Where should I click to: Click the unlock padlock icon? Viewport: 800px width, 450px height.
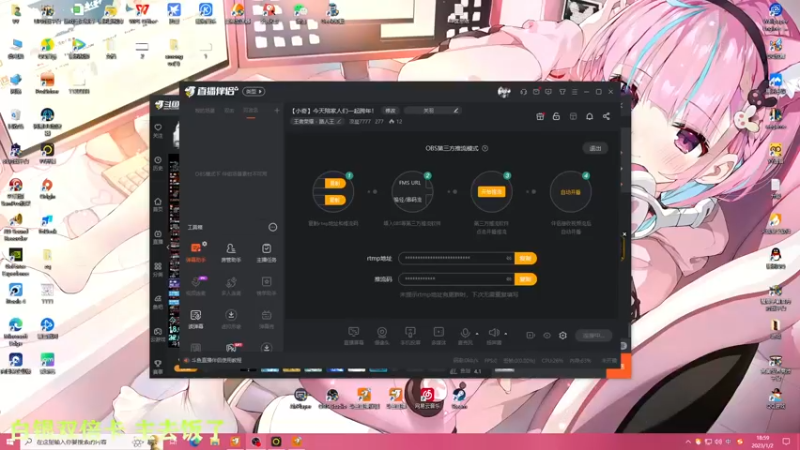coord(557,116)
